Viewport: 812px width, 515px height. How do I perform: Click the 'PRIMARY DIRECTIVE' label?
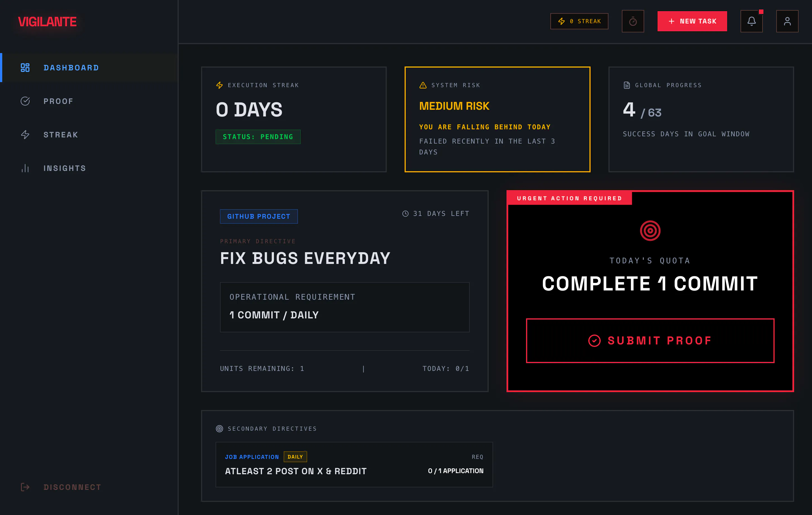point(258,242)
